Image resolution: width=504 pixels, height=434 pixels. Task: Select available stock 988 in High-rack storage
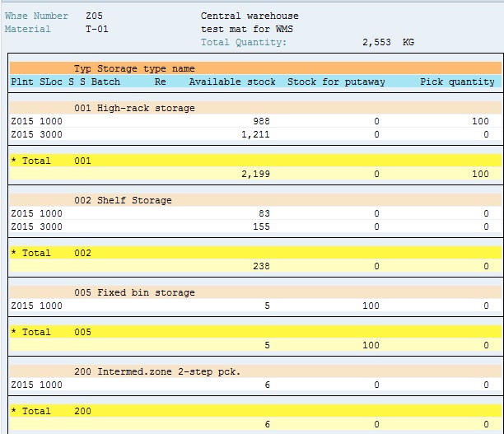(x=261, y=121)
